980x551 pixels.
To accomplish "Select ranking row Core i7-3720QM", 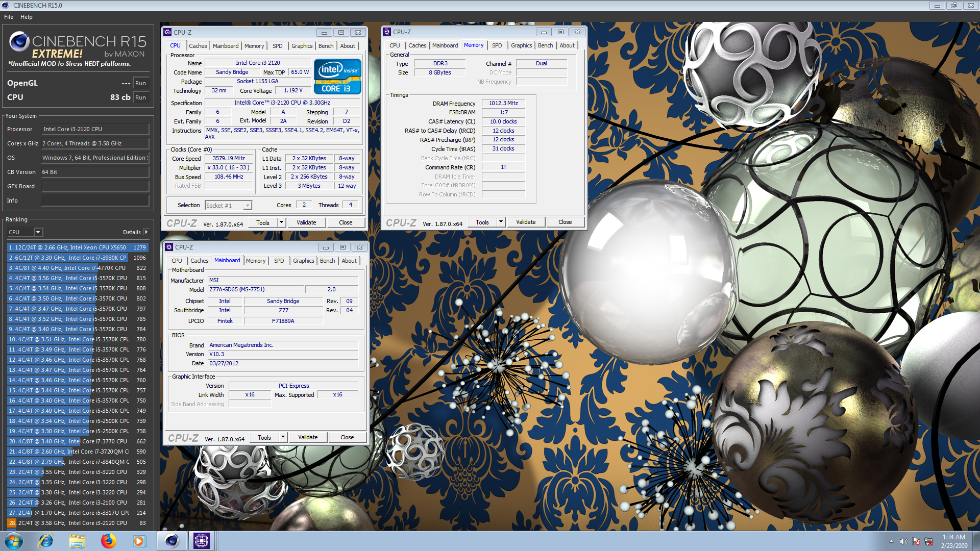I will tap(78, 452).
